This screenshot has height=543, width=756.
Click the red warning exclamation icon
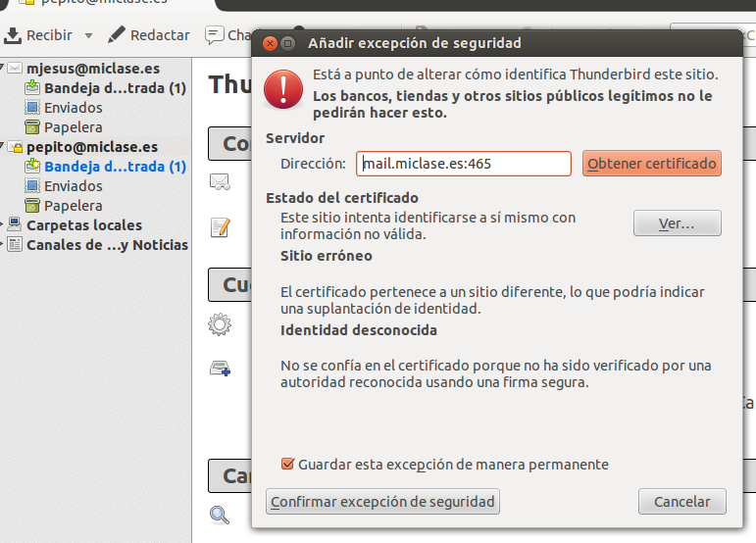(283, 89)
